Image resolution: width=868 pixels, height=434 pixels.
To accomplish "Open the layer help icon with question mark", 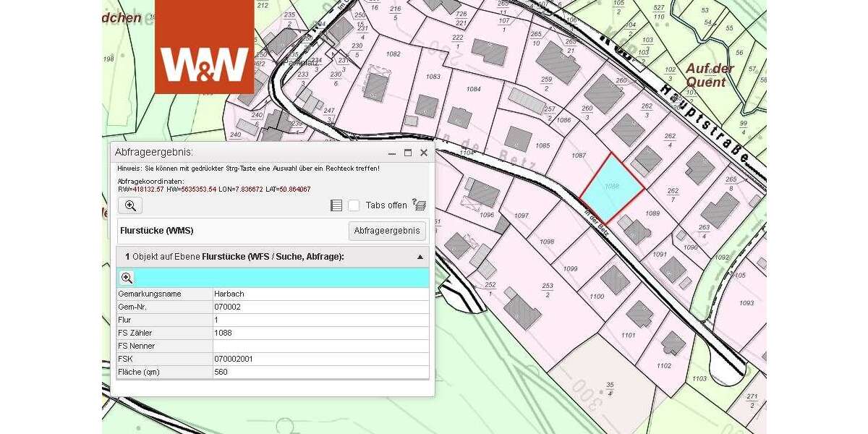I will [419, 205].
